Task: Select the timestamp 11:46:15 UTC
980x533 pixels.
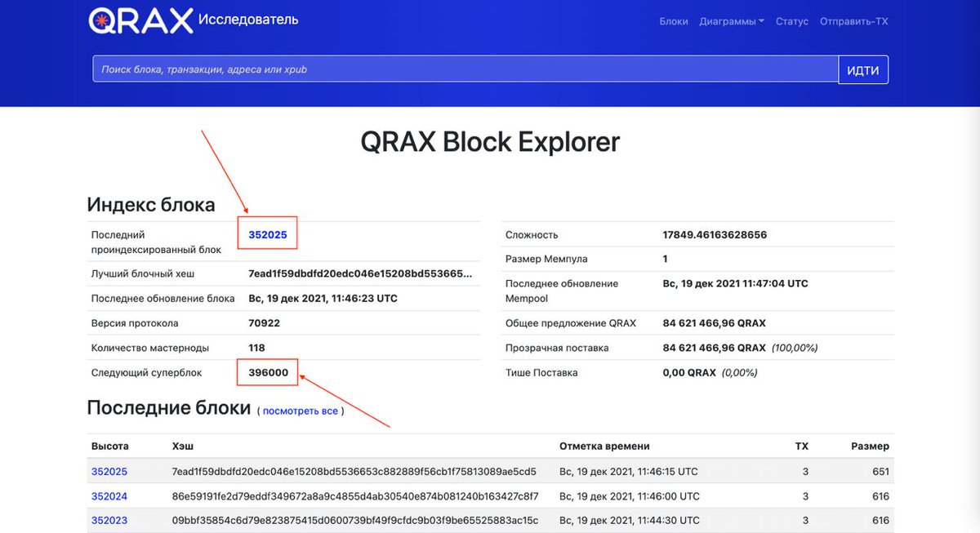Action: (x=629, y=472)
